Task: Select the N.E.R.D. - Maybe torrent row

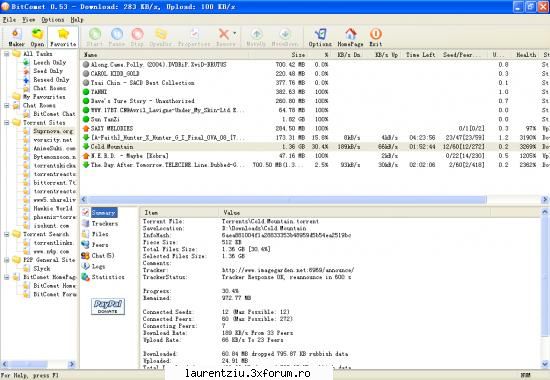Action: point(315,156)
